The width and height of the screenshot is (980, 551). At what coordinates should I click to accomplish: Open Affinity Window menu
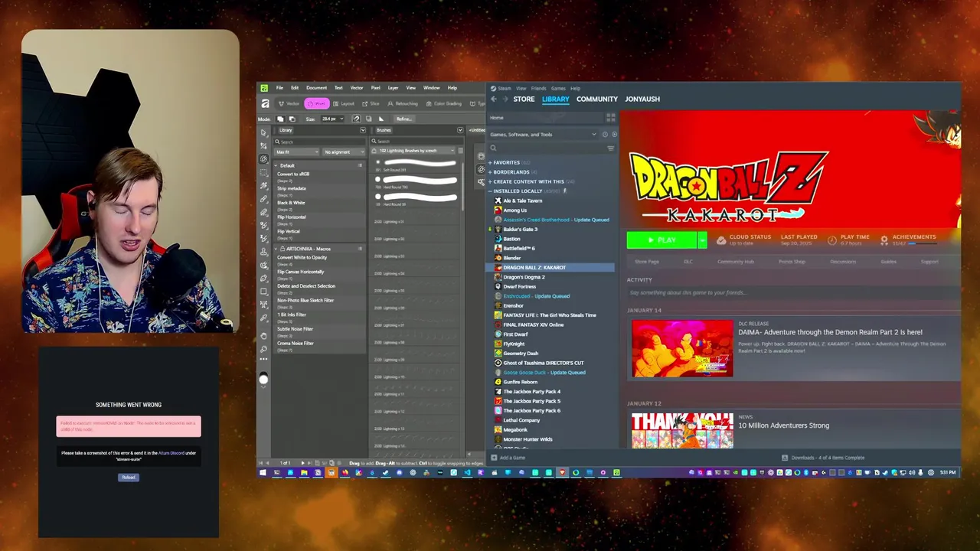[x=431, y=88]
